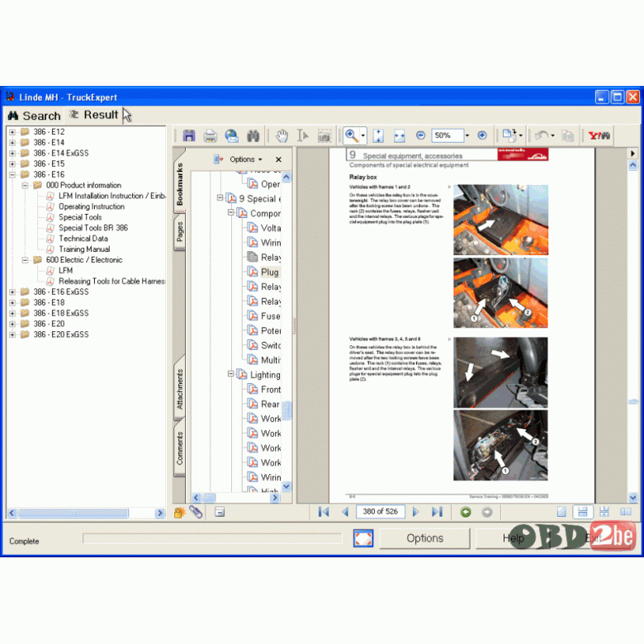
Task: Click the Single Page layout icon
Action: tap(561, 512)
